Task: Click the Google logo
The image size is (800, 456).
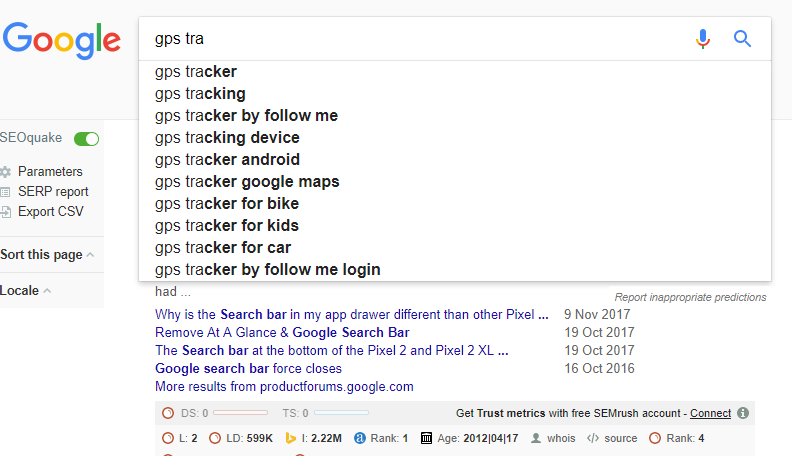Action: 62,40
